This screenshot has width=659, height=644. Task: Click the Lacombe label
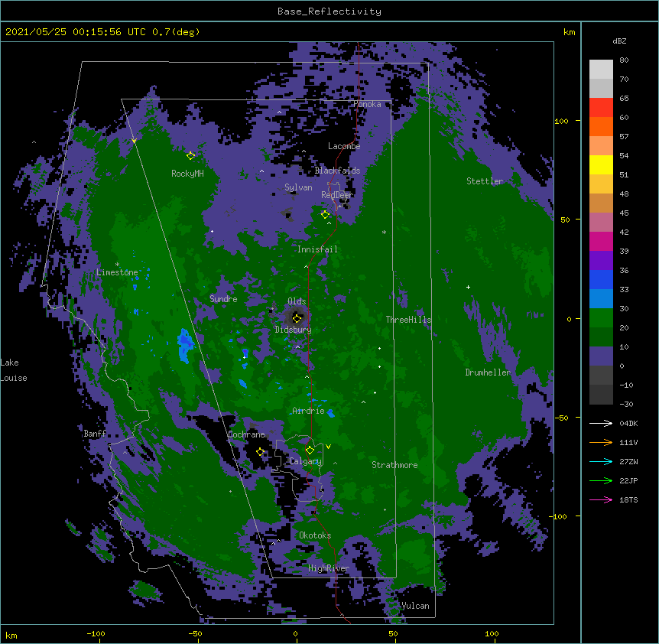pos(344,146)
